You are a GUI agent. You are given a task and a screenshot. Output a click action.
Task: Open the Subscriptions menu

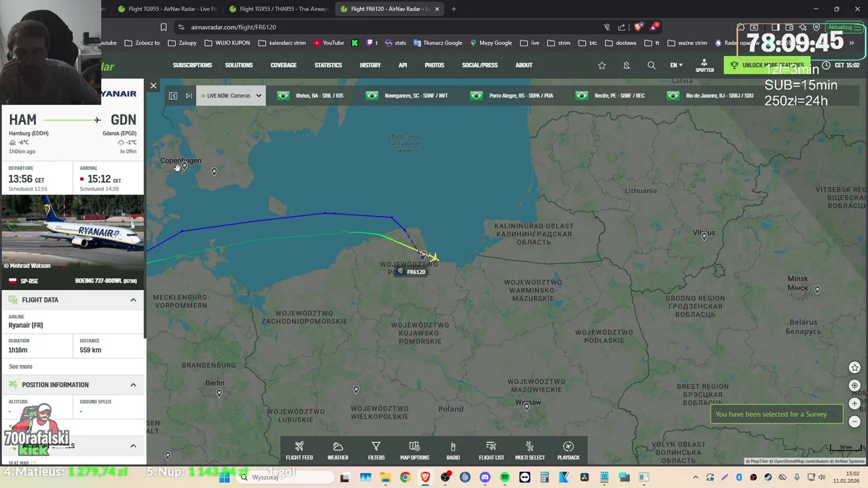[192, 65]
